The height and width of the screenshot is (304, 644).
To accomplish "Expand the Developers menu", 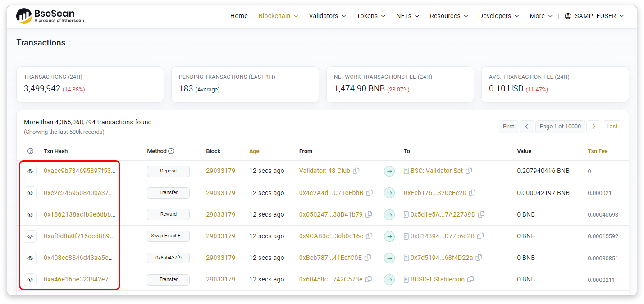I will pyautogui.click(x=498, y=16).
